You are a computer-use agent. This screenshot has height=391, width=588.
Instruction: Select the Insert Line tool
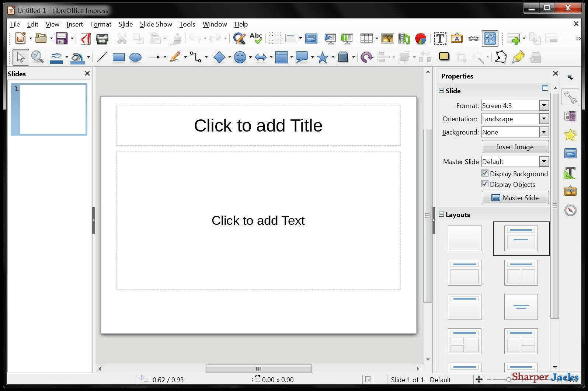(x=102, y=57)
